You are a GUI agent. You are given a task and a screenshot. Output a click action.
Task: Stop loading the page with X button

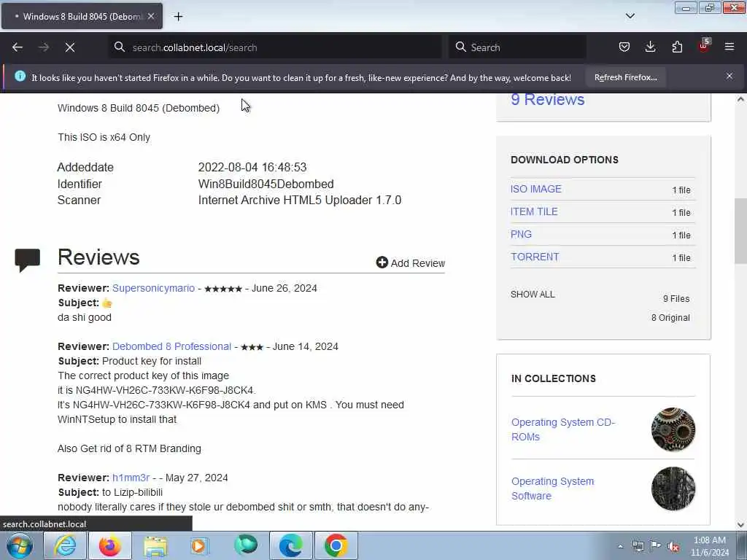(x=69, y=47)
